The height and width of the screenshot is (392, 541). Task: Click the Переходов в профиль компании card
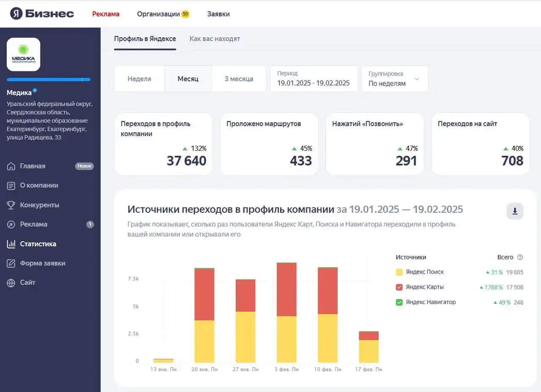point(164,144)
